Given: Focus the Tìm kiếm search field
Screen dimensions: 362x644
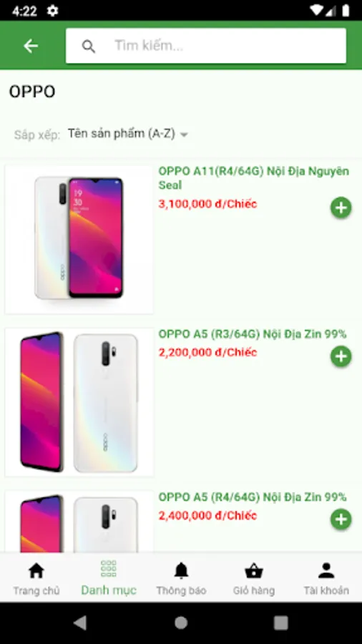Looking at the screenshot, I should coord(205,46).
